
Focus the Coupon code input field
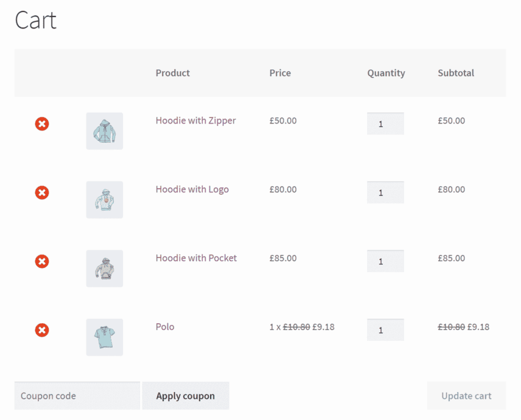(77, 395)
